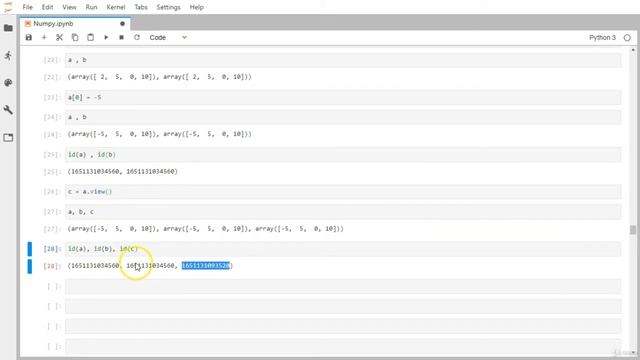Show the Running Terminals and Kernels panel
Viewport: 640px width, 360px height.
click(8, 56)
